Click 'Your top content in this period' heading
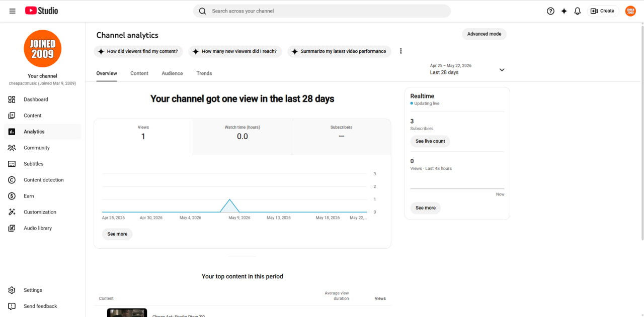The image size is (644, 317). click(x=243, y=276)
